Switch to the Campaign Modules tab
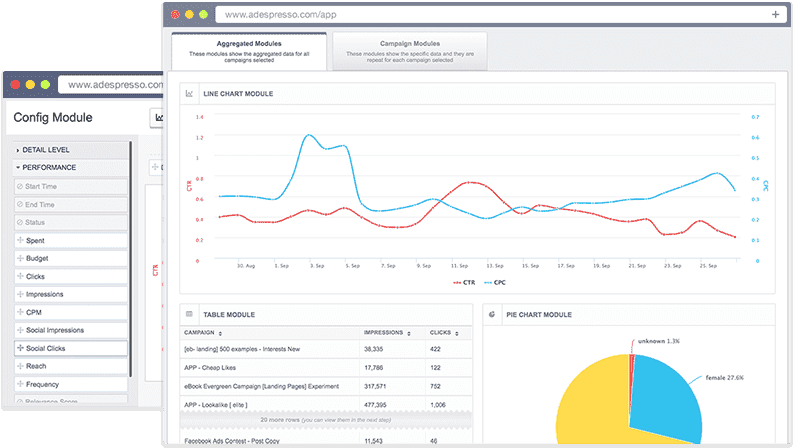794x448 pixels. point(410,51)
